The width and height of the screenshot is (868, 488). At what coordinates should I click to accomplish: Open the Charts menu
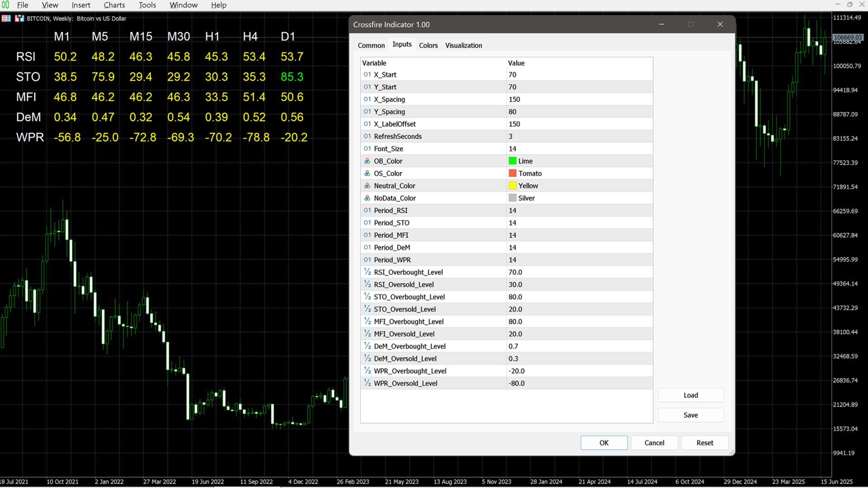114,5
